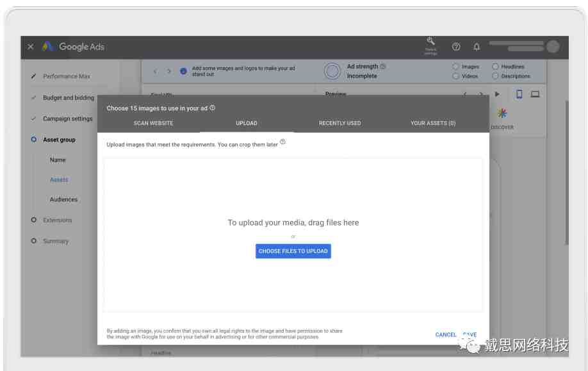Viewport: 588px width, 371px height.
Task: Click the Google Ads logo
Action: [73, 47]
